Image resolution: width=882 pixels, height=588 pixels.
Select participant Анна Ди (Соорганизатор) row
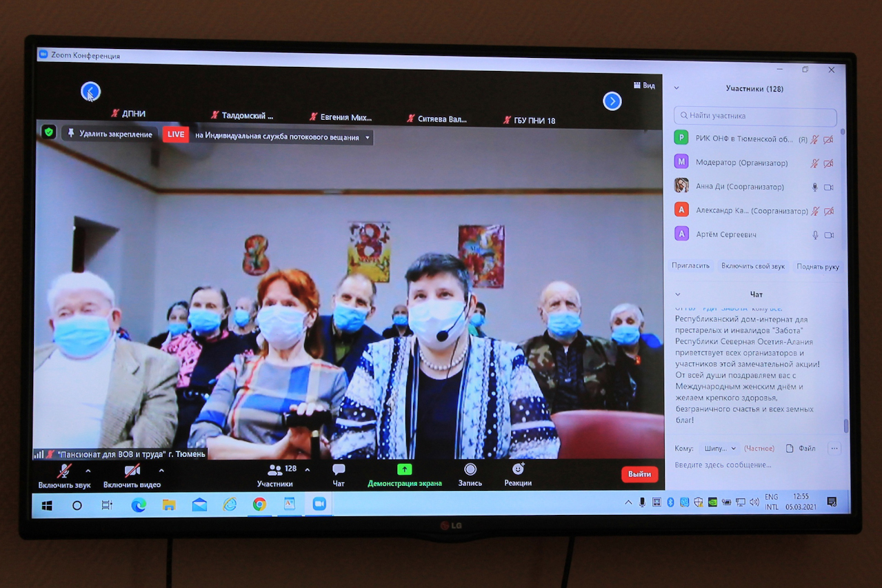coord(755,187)
